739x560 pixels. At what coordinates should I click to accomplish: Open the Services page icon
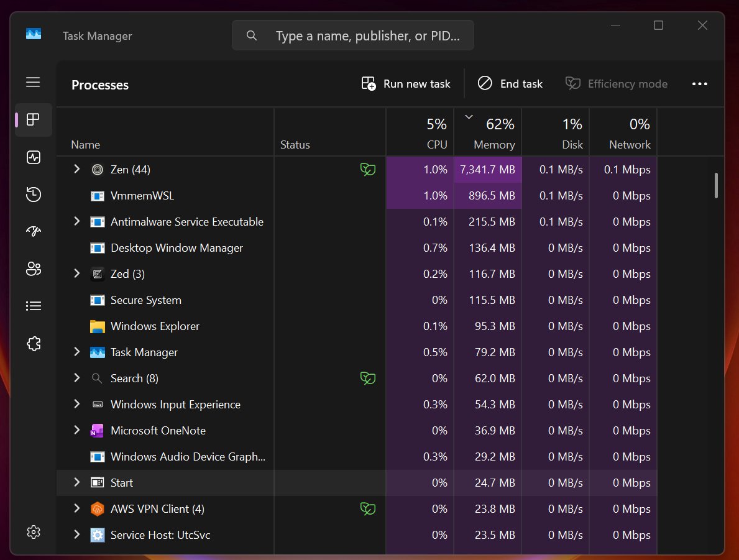click(x=33, y=344)
